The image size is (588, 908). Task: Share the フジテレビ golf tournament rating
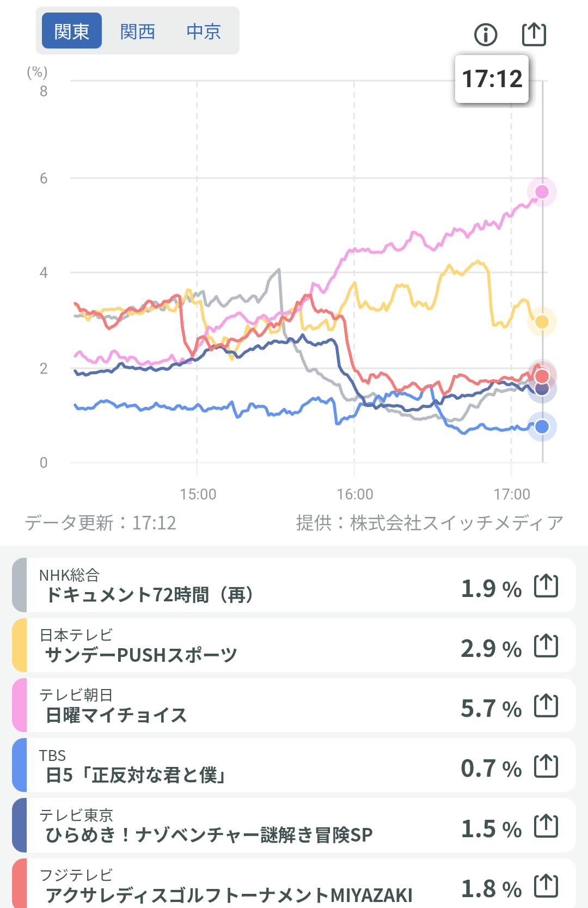coord(546,886)
